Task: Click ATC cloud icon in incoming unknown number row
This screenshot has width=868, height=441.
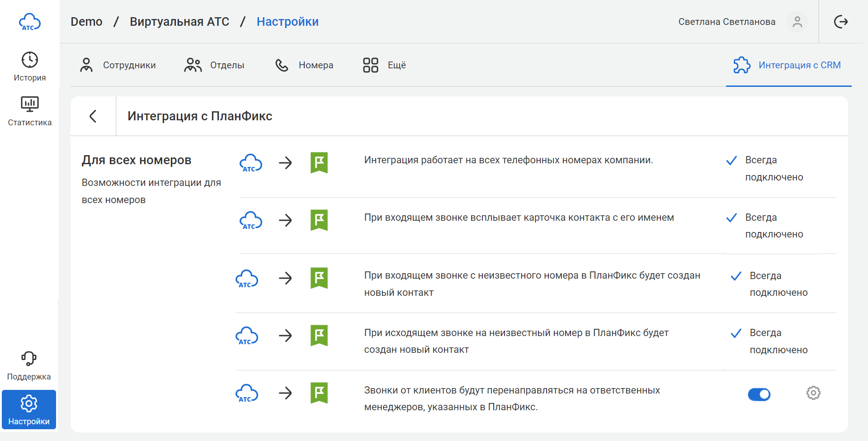Action: pyautogui.click(x=247, y=278)
